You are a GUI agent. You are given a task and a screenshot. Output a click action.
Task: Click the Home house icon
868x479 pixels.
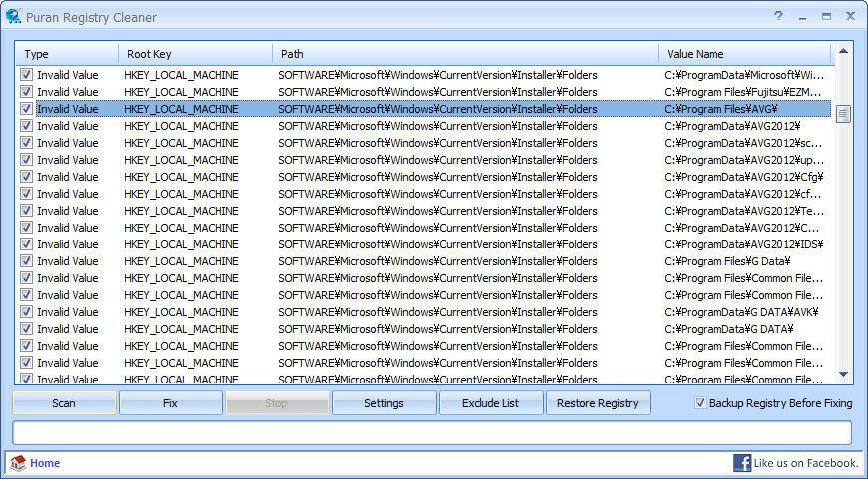click(18, 463)
